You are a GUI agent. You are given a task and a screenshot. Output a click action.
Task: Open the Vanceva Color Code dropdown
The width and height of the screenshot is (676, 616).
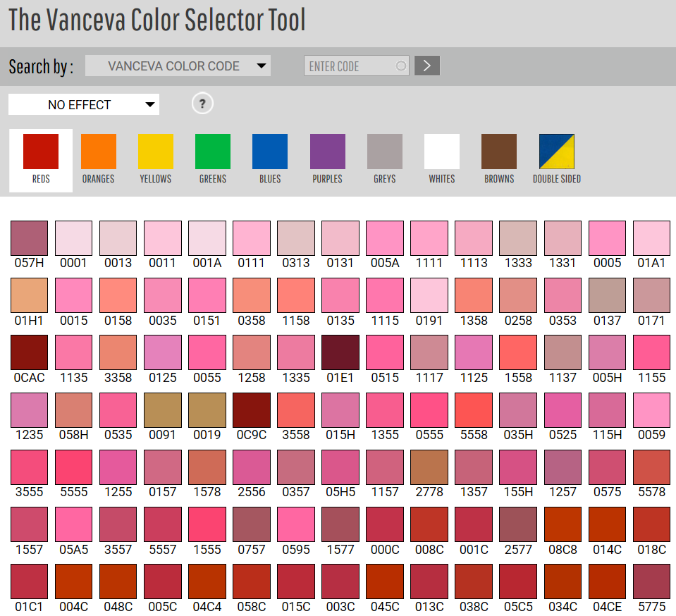coord(178,66)
